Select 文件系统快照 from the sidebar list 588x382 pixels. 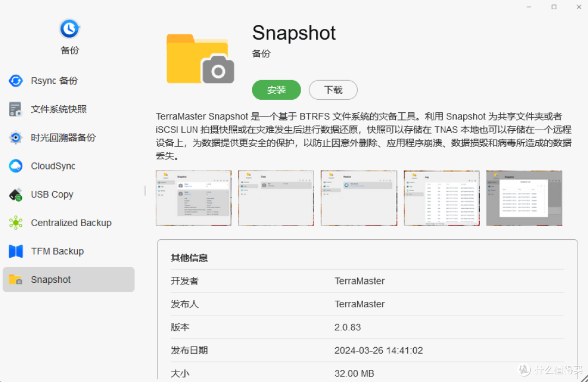click(x=69, y=109)
